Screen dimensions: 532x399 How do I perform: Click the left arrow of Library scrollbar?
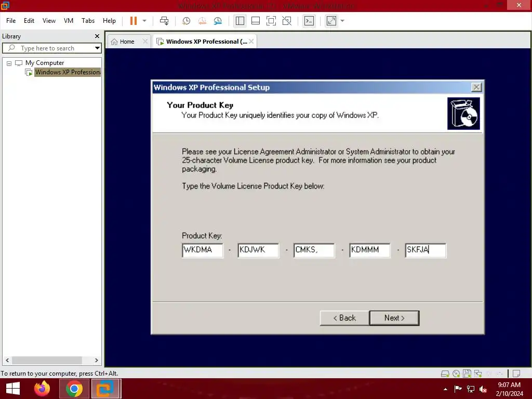tap(7, 361)
